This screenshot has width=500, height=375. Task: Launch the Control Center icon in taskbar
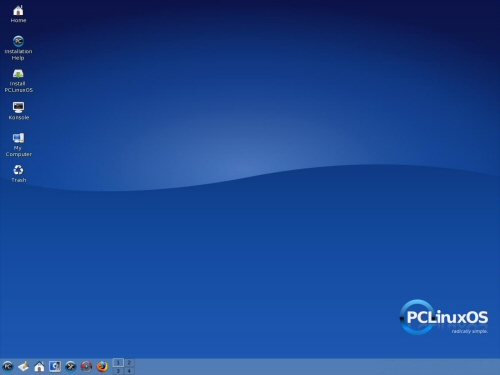point(55,367)
